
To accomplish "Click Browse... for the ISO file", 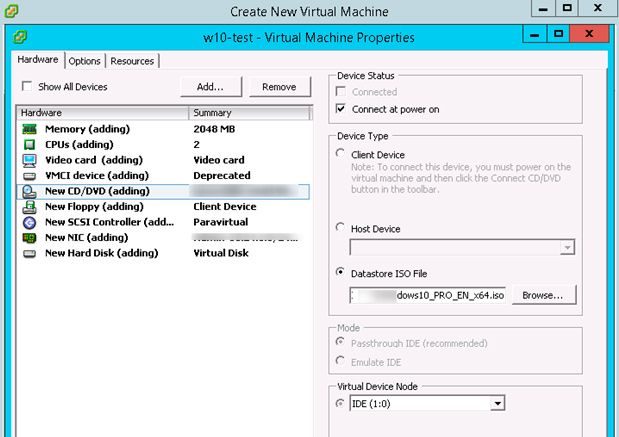I will [544, 295].
